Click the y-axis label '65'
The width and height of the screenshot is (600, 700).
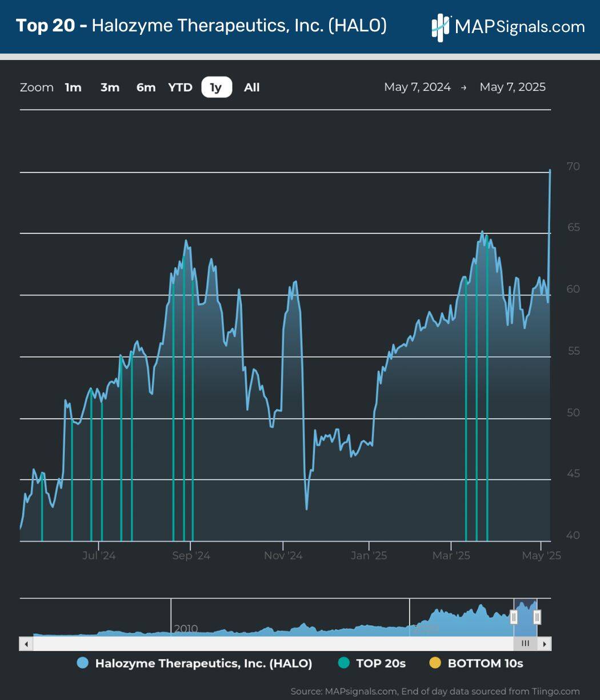pos(573,227)
